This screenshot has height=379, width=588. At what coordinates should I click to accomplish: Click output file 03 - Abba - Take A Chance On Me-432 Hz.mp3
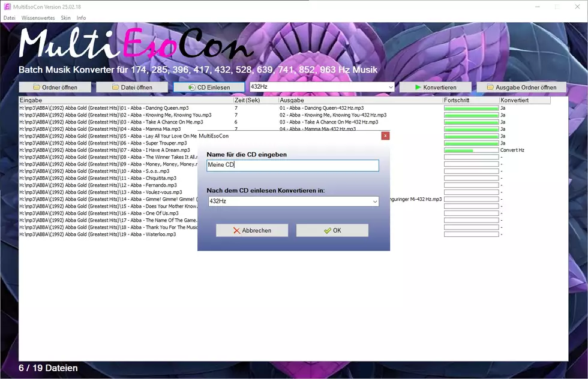pos(329,122)
